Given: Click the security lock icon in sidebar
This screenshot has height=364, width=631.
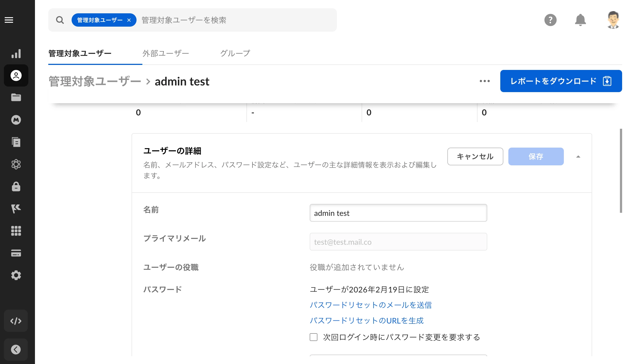Looking at the screenshot, I should (x=16, y=187).
